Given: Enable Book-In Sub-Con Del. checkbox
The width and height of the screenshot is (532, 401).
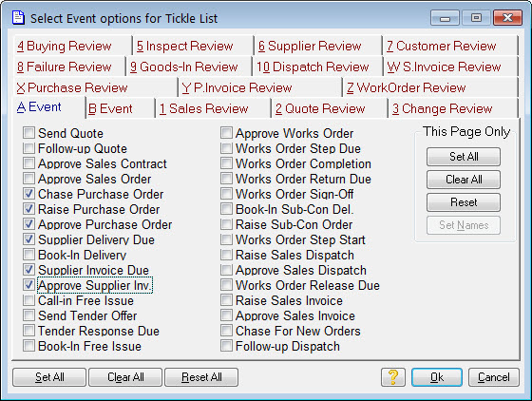Looking at the screenshot, I should pyautogui.click(x=226, y=209).
